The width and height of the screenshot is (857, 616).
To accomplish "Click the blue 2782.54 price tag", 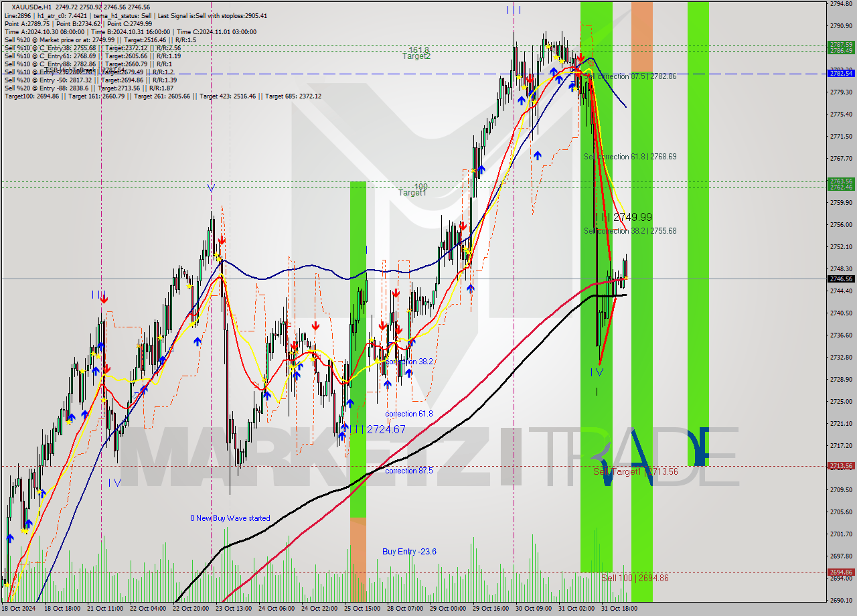I will pos(841,73).
